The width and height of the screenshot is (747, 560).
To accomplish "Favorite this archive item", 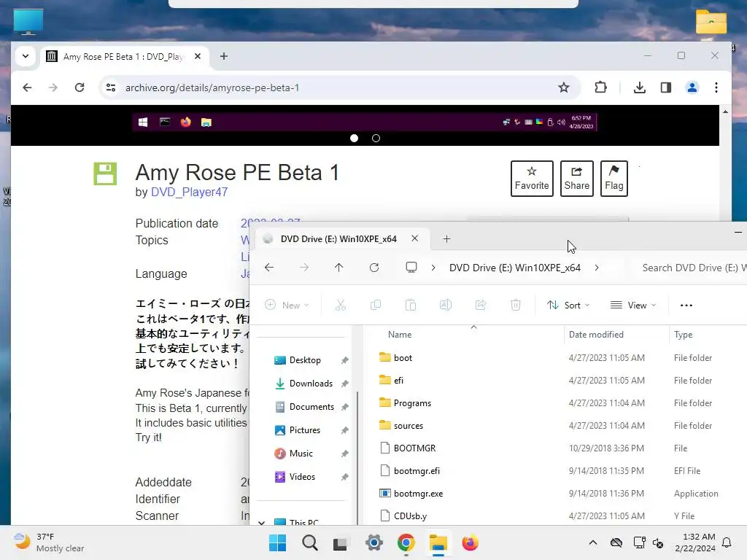I will click(532, 179).
